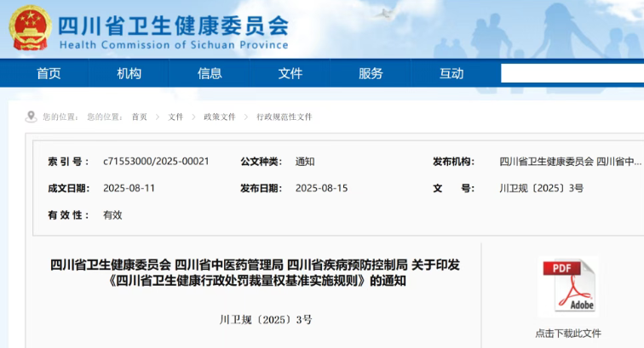Select the 服务 navigation menu item

click(371, 73)
